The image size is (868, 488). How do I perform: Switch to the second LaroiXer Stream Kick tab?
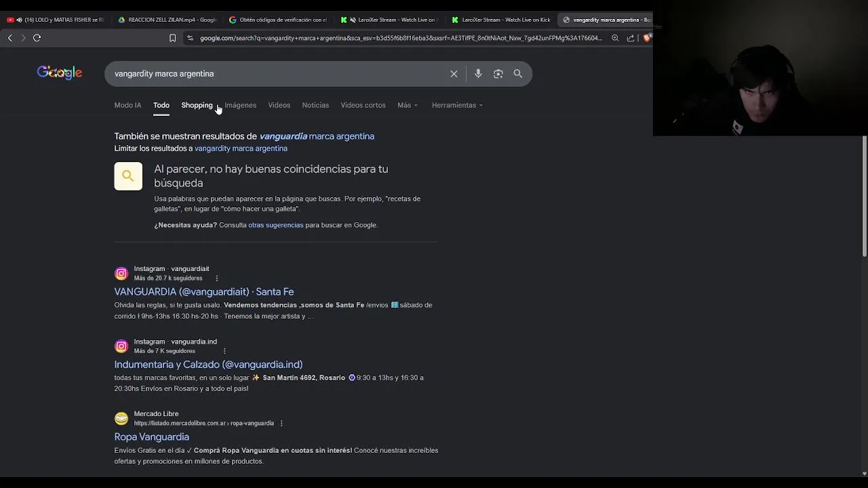501,20
